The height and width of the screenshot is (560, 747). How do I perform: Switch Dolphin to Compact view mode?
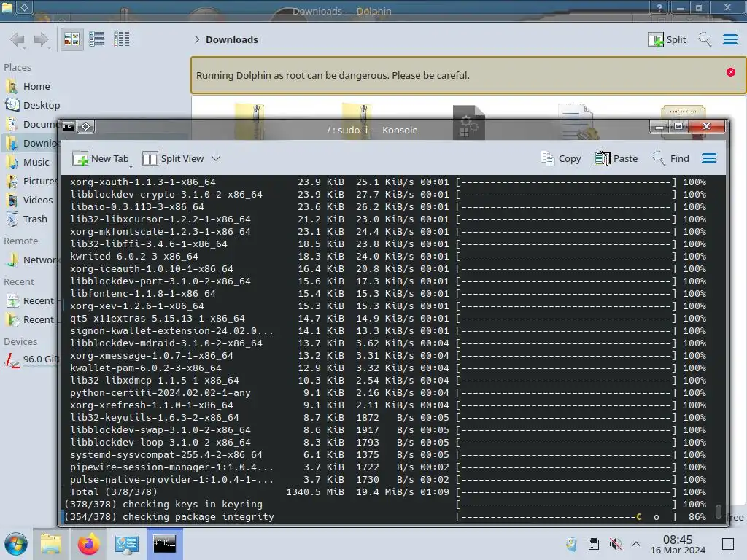coord(97,39)
